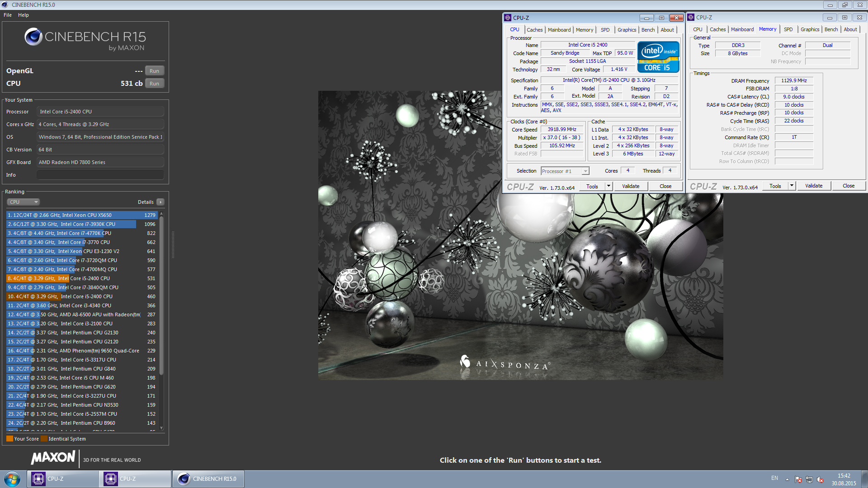Click the Info input field
Image resolution: width=868 pixels, height=488 pixels.
100,175
